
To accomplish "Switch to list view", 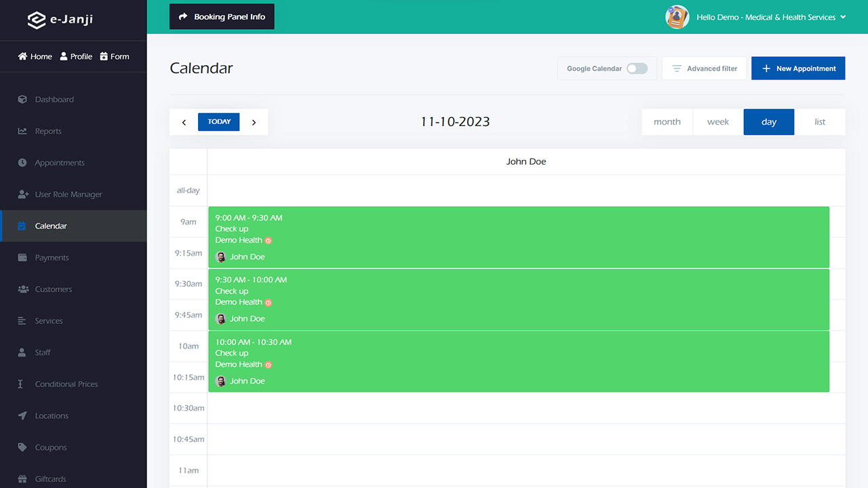I will tap(820, 122).
